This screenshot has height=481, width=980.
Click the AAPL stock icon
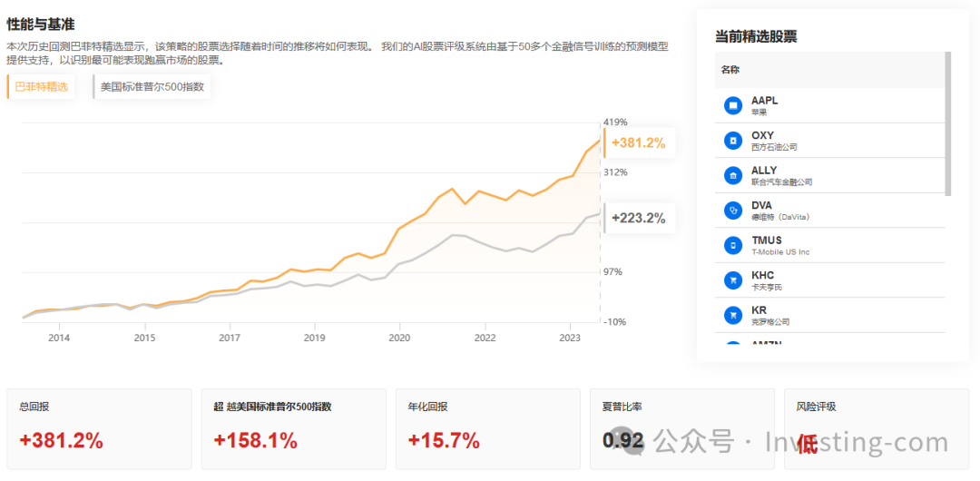(x=732, y=105)
